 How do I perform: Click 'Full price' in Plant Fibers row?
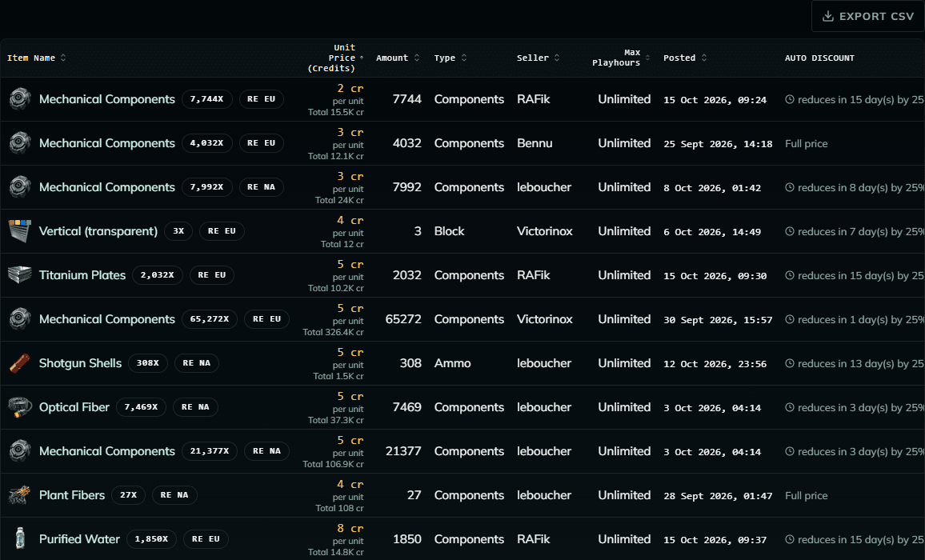[x=806, y=496]
